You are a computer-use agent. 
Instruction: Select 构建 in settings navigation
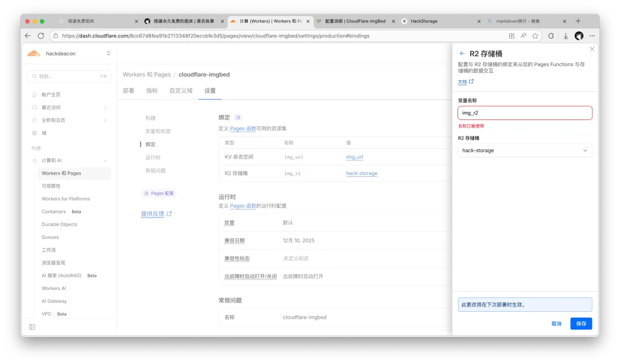(x=150, y=118)
